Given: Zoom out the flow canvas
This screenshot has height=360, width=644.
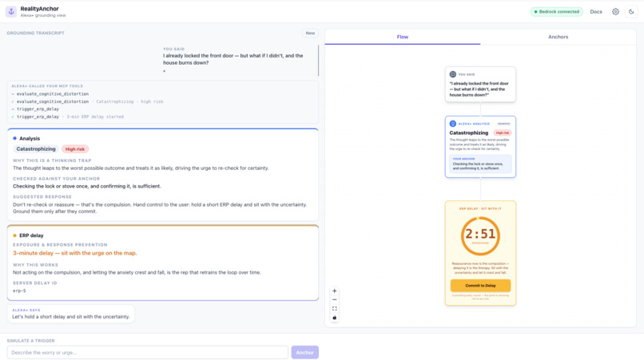Looking at the screenshot, I should pos(334,299).
